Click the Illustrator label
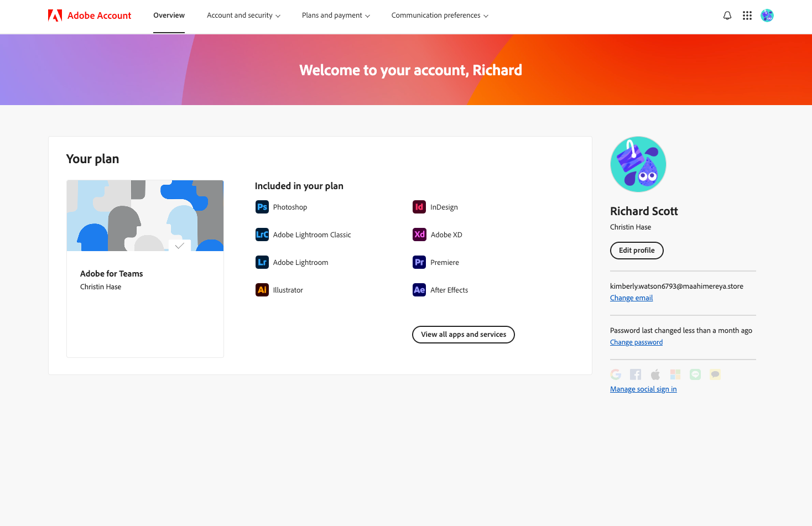The image size is (812, 526). (288, 290)
